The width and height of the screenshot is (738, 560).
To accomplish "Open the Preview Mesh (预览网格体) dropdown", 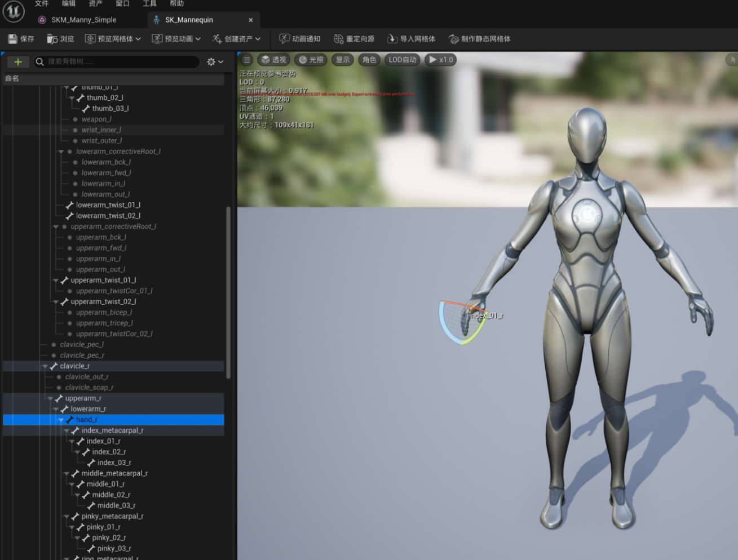I will (113, 39).
